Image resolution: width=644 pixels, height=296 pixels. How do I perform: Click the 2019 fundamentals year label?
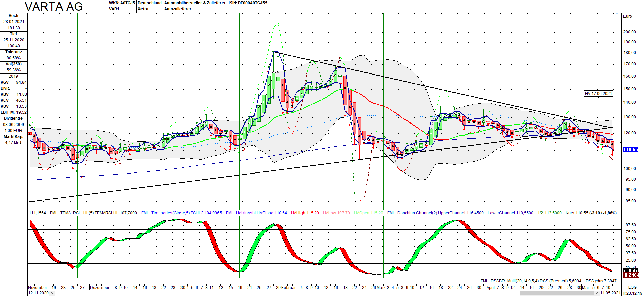click(x=13, y=76)
